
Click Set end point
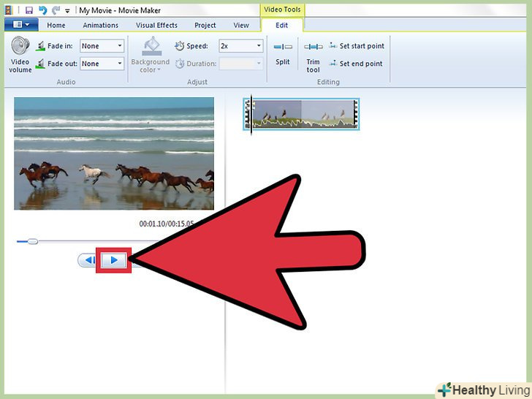click(x=356, y=64)
